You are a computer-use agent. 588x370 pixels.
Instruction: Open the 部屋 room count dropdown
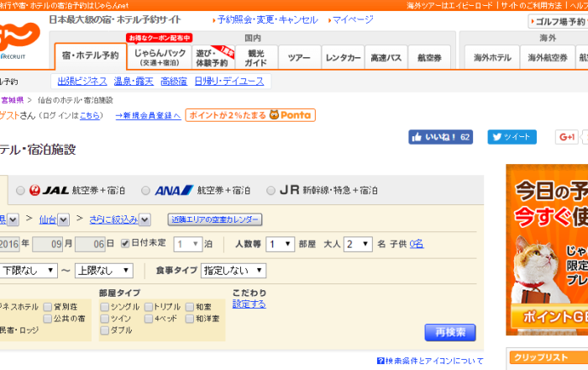280,245
